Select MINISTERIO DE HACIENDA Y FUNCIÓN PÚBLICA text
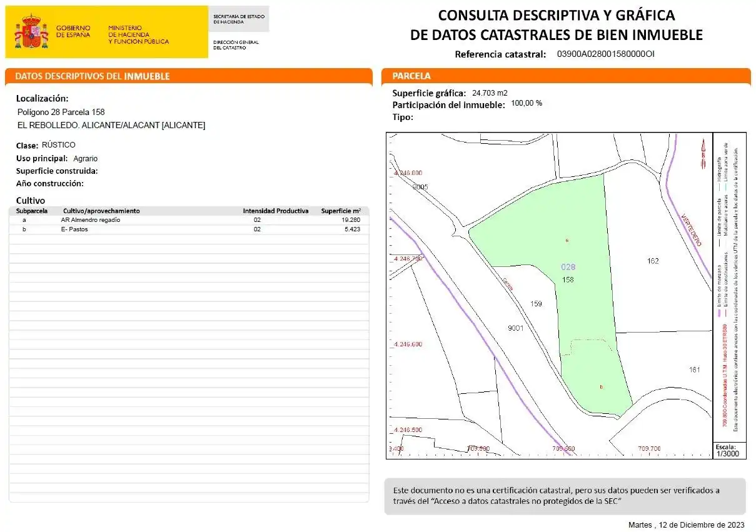 coord(138,34)
